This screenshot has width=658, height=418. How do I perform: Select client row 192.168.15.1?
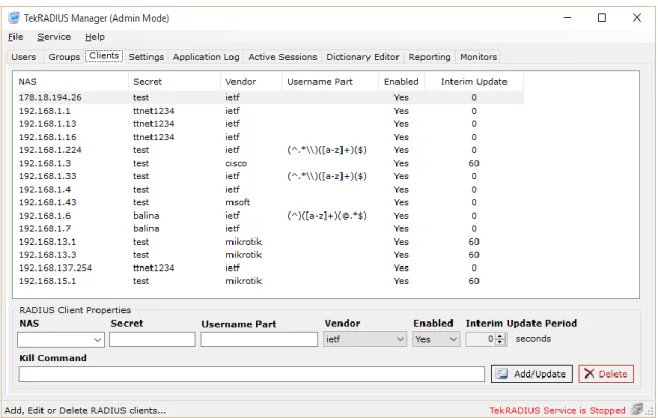(x=269, y=281)
